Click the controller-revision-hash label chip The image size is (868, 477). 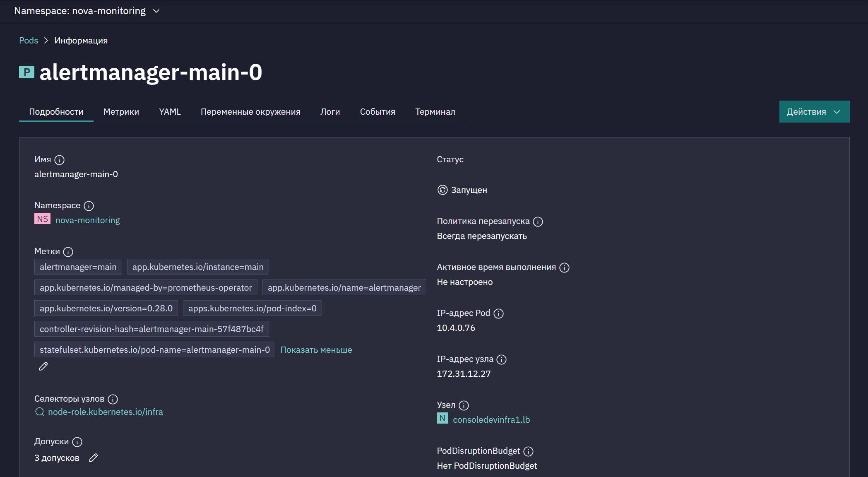point(151,329)
